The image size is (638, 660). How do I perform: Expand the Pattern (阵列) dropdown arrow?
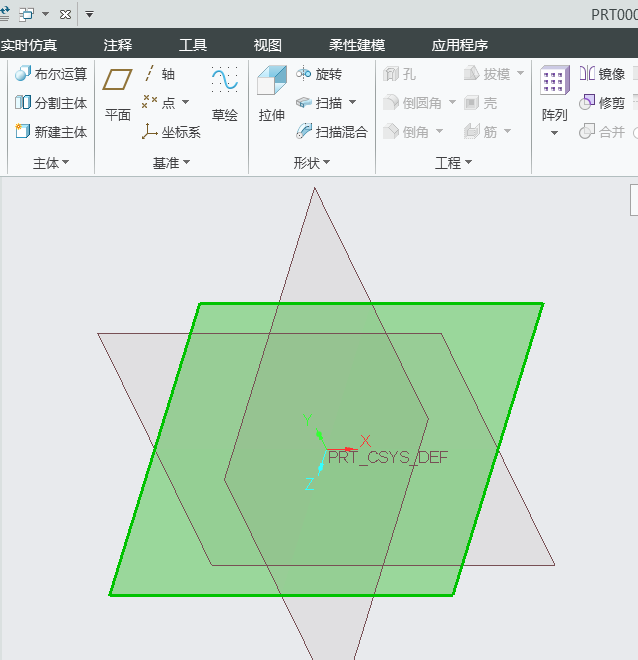554,133
